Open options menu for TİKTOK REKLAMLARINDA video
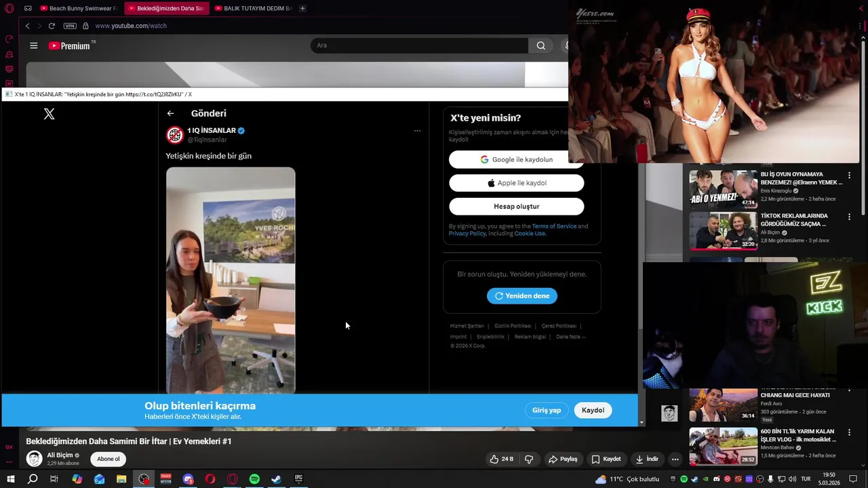The height and width of the screenshot is (488, 868). pyautogui.click(x=849, y=217)
